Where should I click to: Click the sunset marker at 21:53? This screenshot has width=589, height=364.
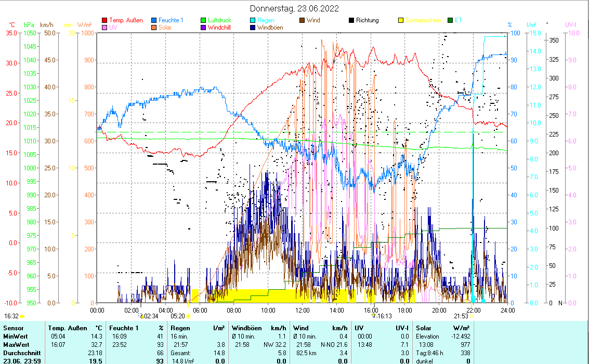472,316
